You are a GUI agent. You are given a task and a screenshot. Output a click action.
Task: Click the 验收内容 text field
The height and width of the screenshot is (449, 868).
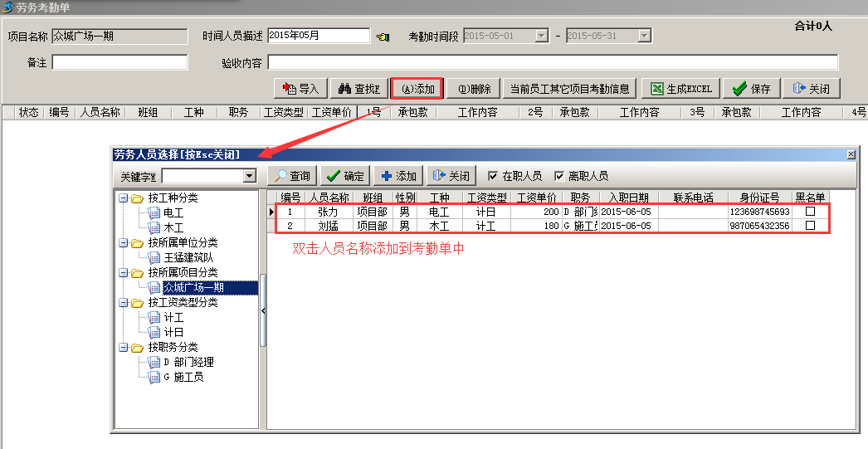(552, 62)
